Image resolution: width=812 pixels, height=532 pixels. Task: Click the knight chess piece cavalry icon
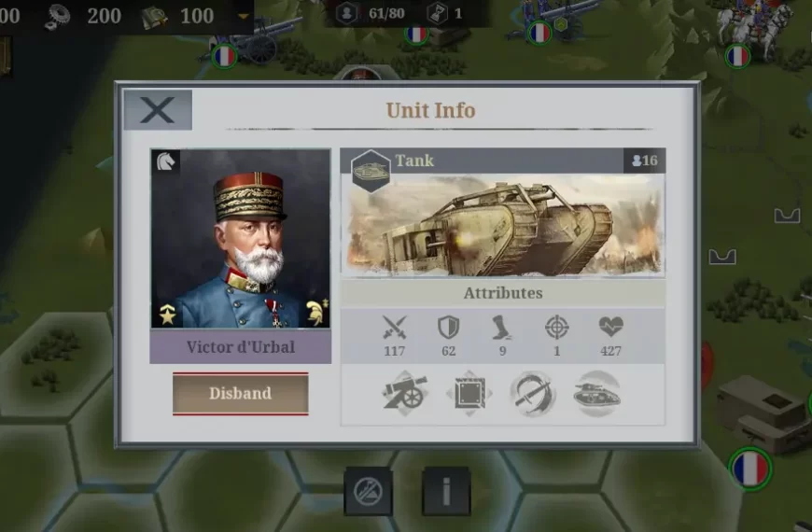click(x=166, y=161)
